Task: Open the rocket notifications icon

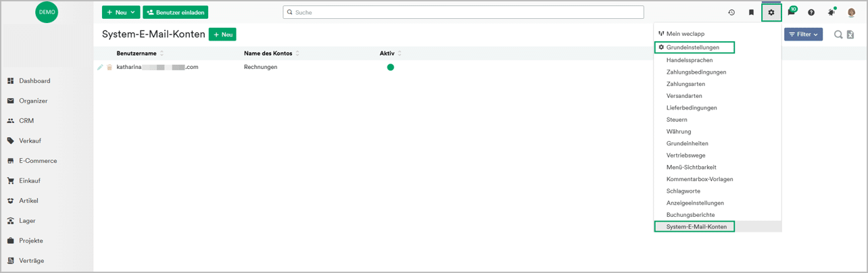Action: click(x=831, y=12)
